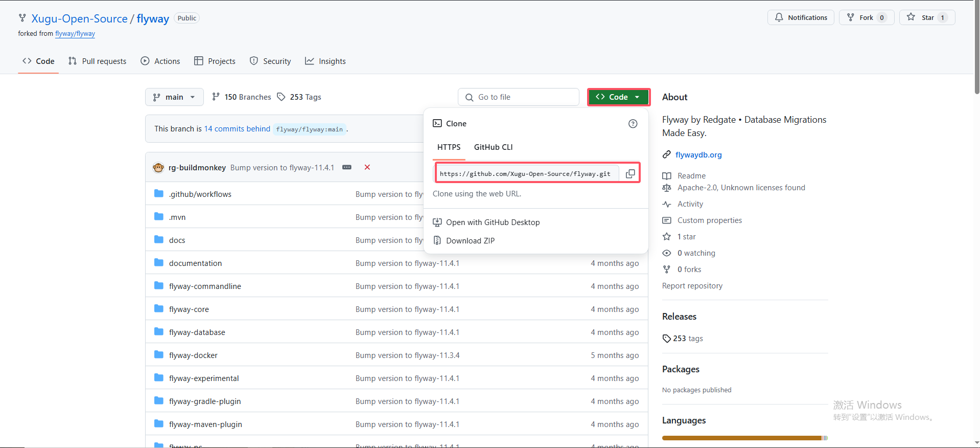Image resolution: width=980 pixels, height=448 pixels.
Task: Switch to the GitHub CLI tab
Action: pyautogui.click(x=493, y=147)
